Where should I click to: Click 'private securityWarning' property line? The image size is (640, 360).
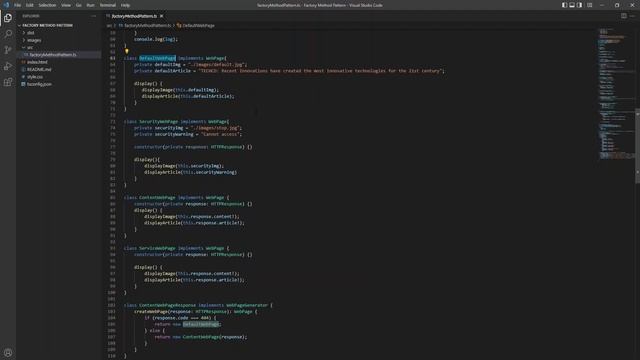[188, 134]
